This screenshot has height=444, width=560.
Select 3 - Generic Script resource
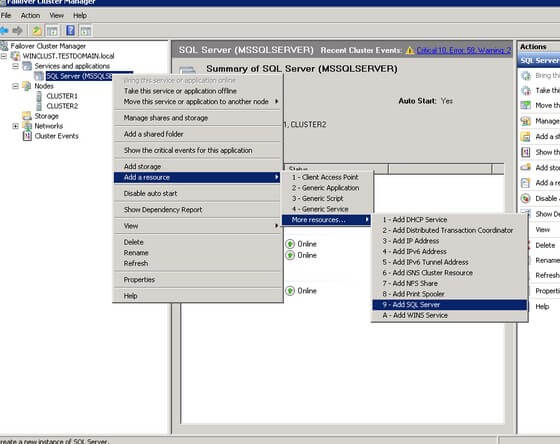[326, 199]
